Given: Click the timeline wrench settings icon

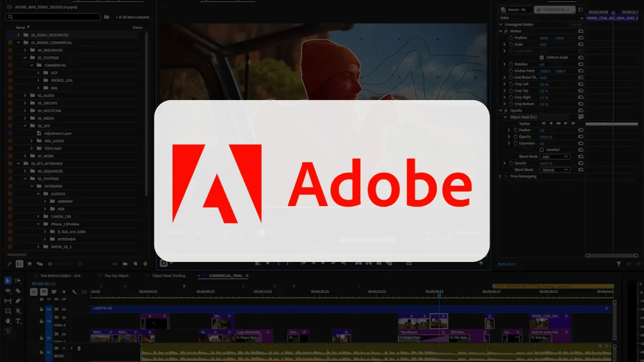Looking at the screenshot, I should 74,292.
